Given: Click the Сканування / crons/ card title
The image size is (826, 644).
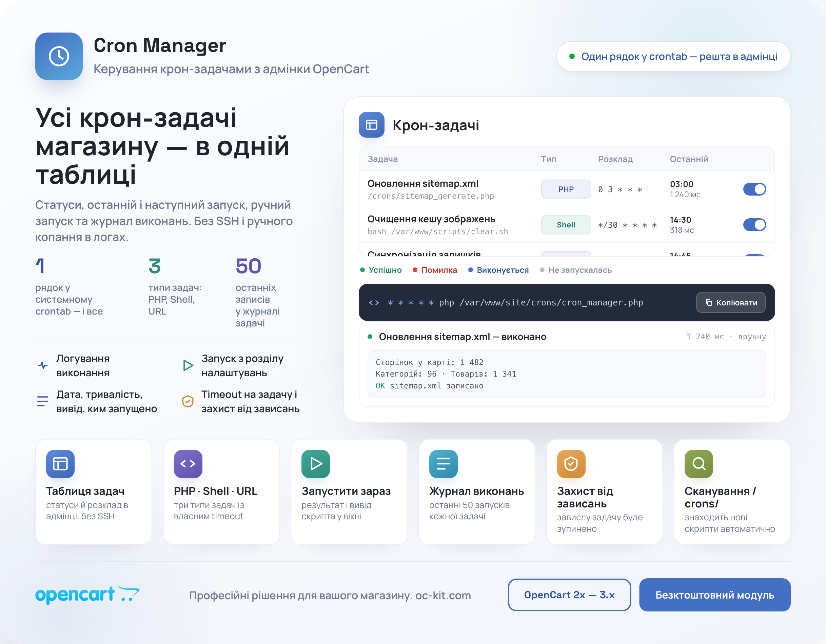Looking at the screenshot, I should click(x=720, y=497).
